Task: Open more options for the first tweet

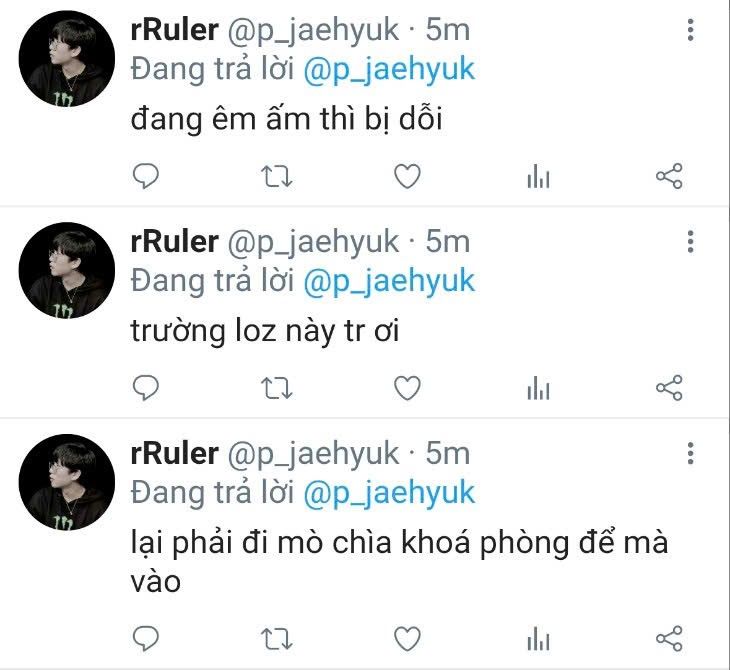Action: pos(690,30)
